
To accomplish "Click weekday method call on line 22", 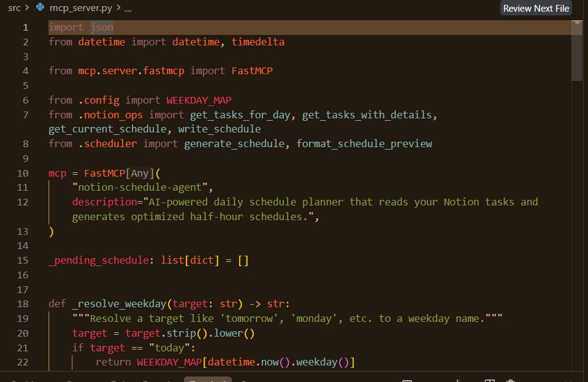I will pyautogui.click(x=316, y=362).
